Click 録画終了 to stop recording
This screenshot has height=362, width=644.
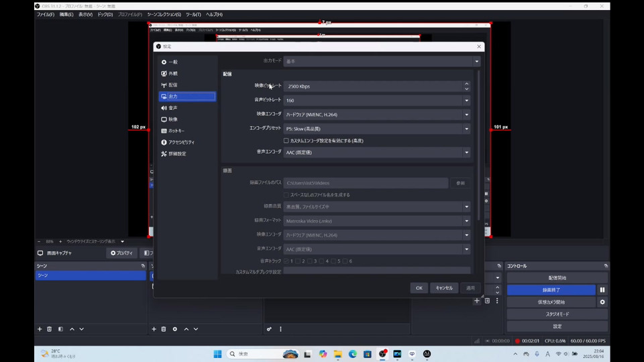coord(551,290)
